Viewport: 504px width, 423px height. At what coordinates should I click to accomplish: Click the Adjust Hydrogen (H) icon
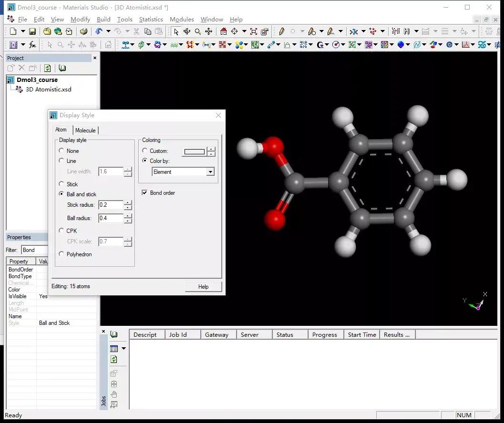[407, 31]
